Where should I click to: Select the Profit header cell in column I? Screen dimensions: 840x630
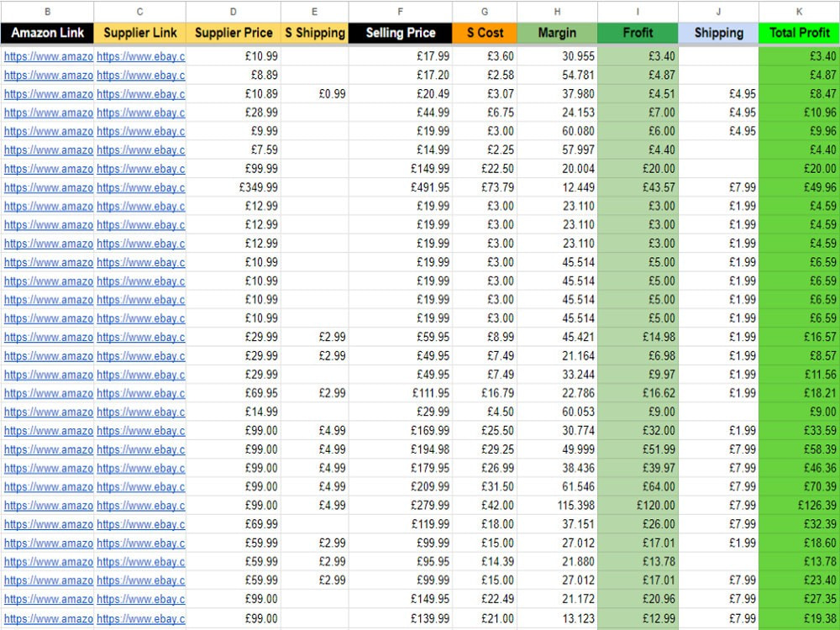[638, 33]
